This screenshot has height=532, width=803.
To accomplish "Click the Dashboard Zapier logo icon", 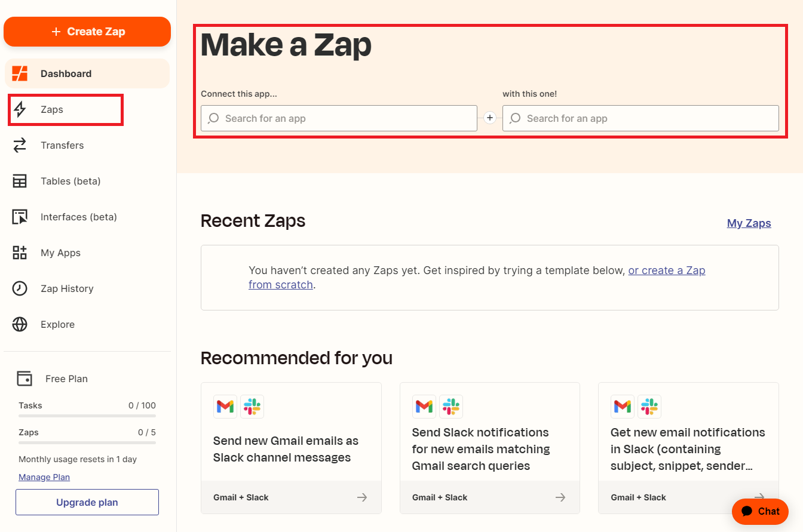I will coord(20,74).
